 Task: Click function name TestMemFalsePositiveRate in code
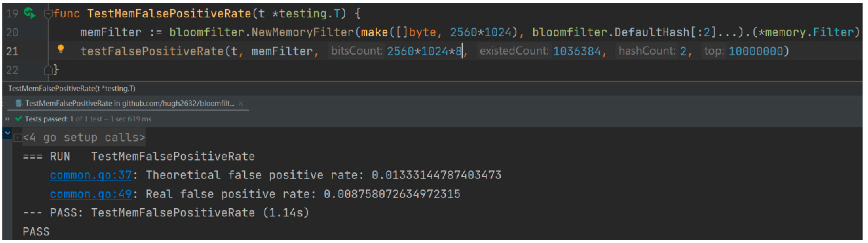[x=169, y=14]
